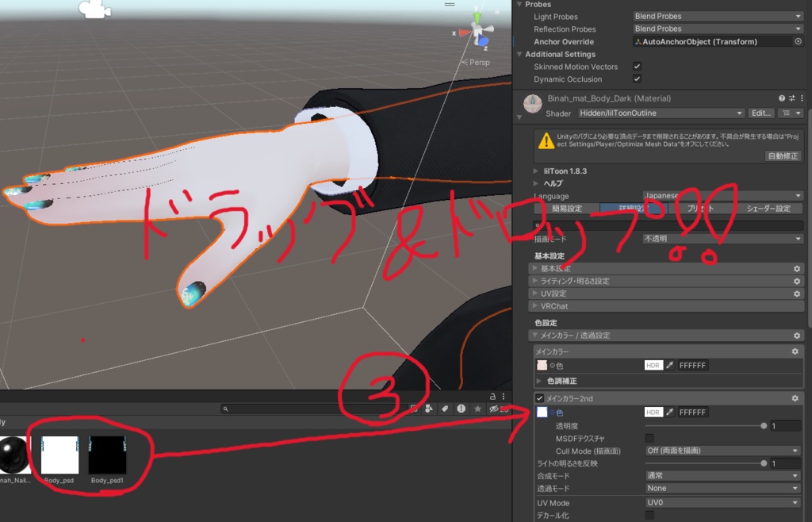Click HDR color field of メインカラー
Viewport: 812px width, 522px height.
(x=653, y=365)
